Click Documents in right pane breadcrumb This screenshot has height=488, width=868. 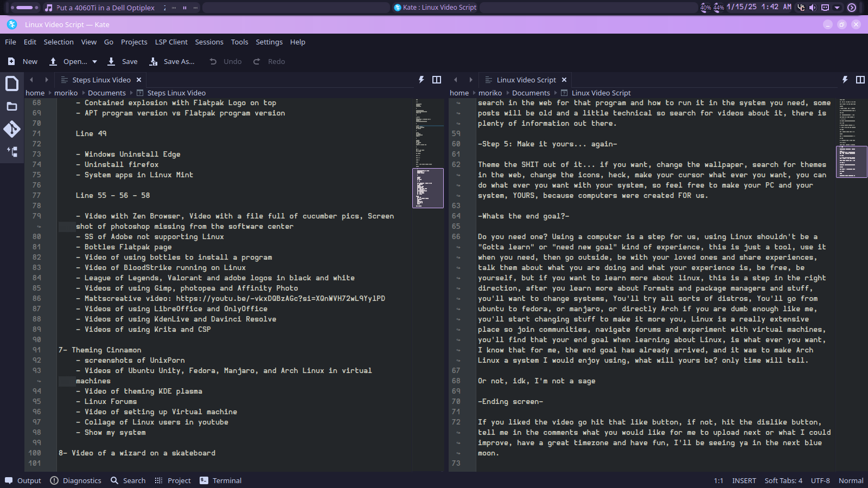pos(531,93)
